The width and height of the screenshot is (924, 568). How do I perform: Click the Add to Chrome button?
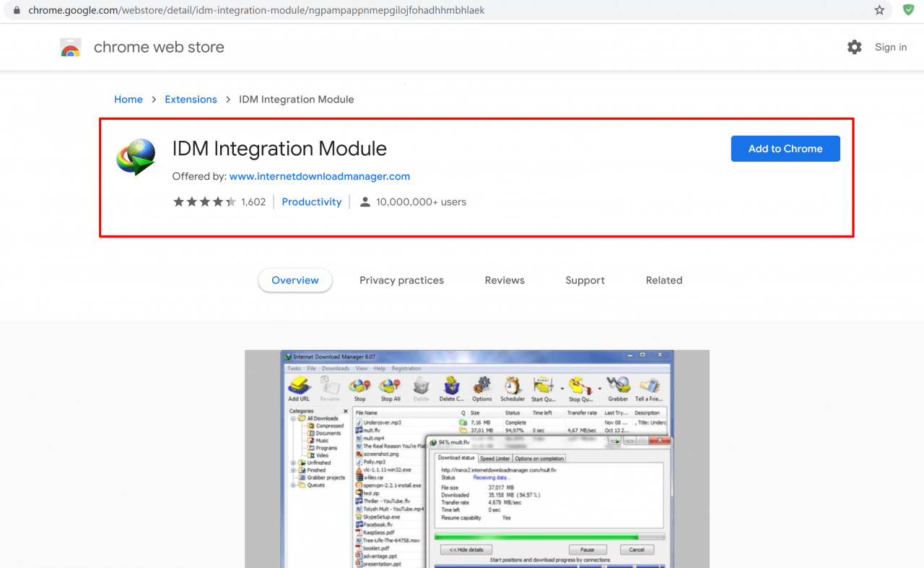pyautogui.click(x=785, y=148)
